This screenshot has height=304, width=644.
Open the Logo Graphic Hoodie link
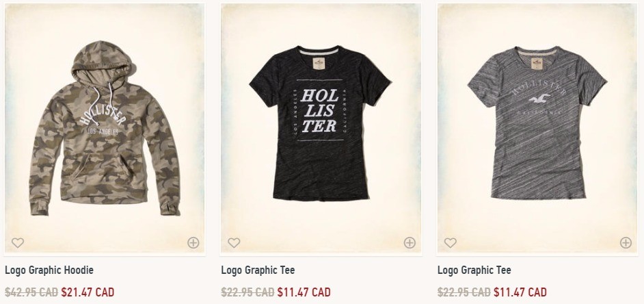(49, 270)
